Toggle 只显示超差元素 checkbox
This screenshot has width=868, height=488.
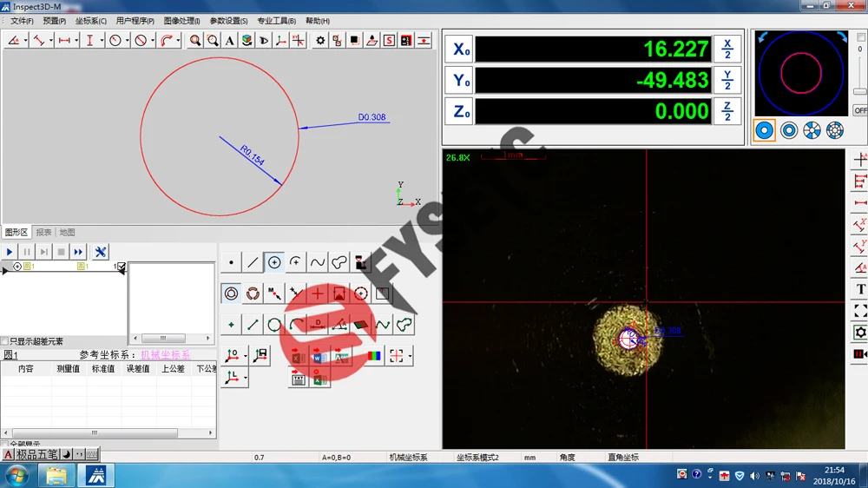point(5,341)
